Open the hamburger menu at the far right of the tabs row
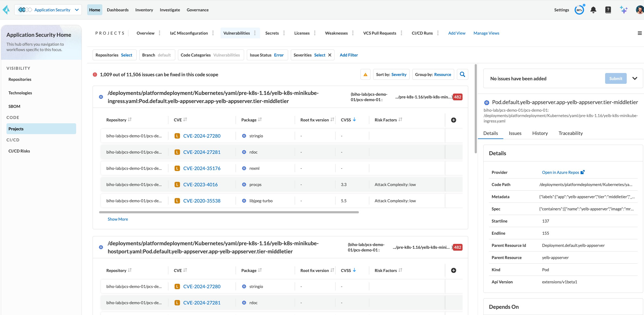The image size is (644, 315). (640, 33)
